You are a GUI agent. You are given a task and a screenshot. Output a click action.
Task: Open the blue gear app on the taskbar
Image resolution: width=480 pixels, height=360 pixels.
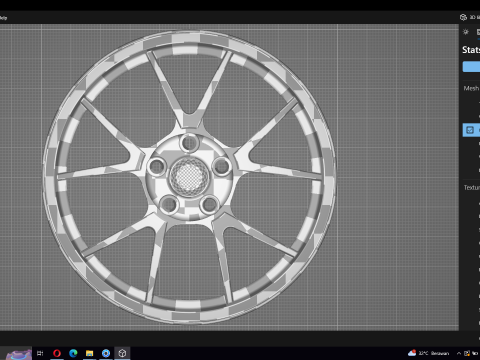point(106,353)
